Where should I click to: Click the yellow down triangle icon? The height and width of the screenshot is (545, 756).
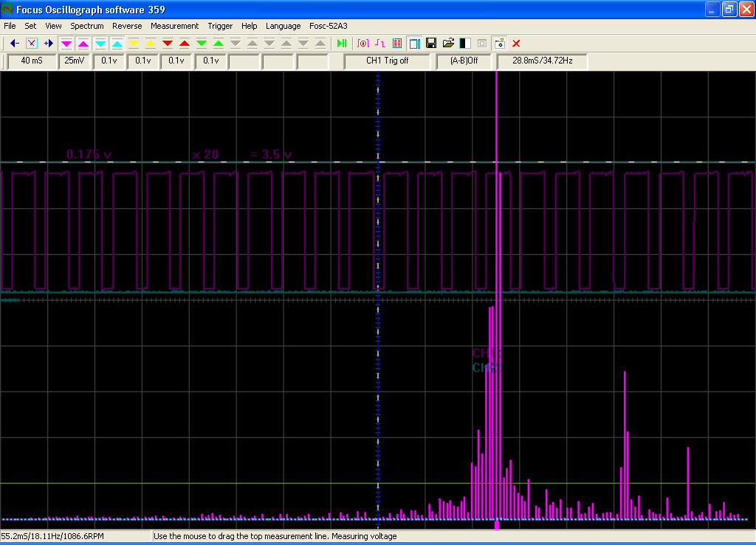pyautogui.click(x=134, y=44)
